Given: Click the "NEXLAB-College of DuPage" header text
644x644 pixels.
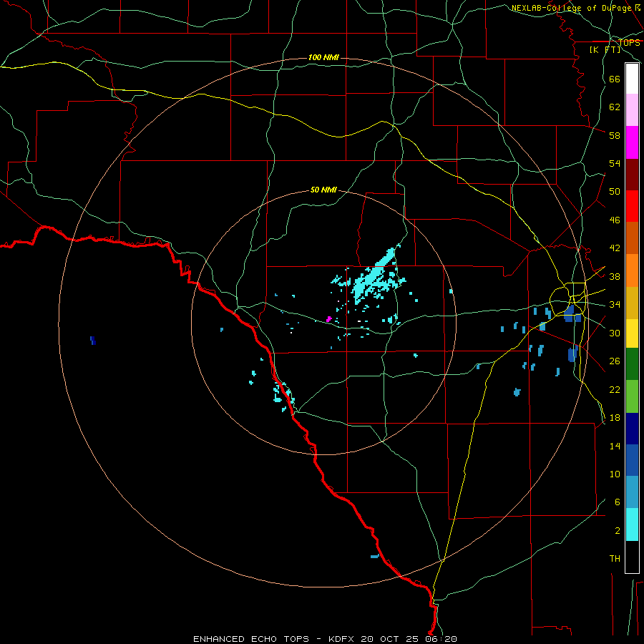Looking at the screenshot, I should 571,8.
